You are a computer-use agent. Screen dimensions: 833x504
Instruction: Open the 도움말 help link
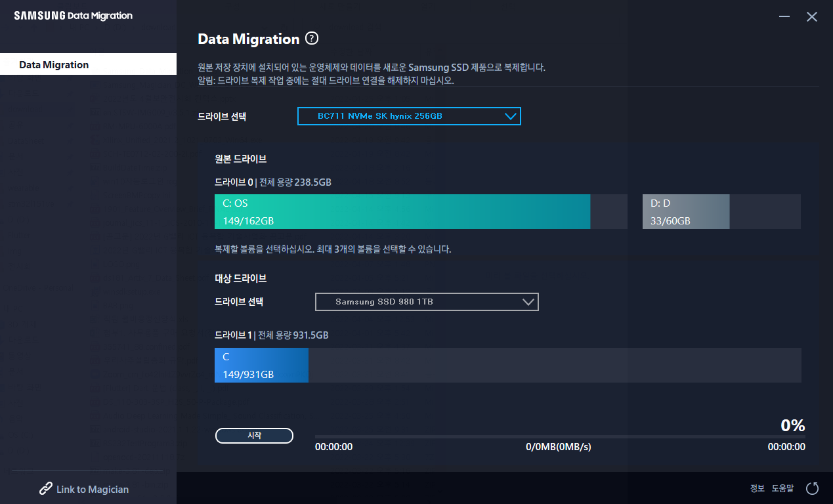(782, 488)
